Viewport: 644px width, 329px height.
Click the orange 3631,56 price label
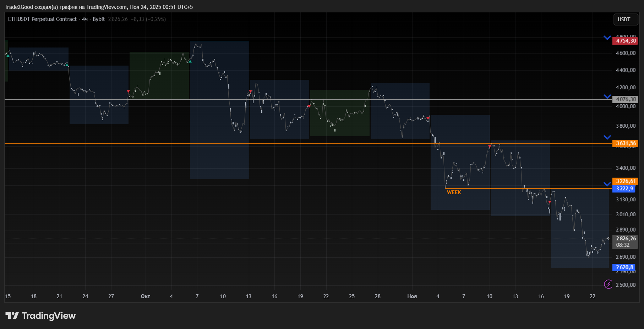(x=625, y=143)
